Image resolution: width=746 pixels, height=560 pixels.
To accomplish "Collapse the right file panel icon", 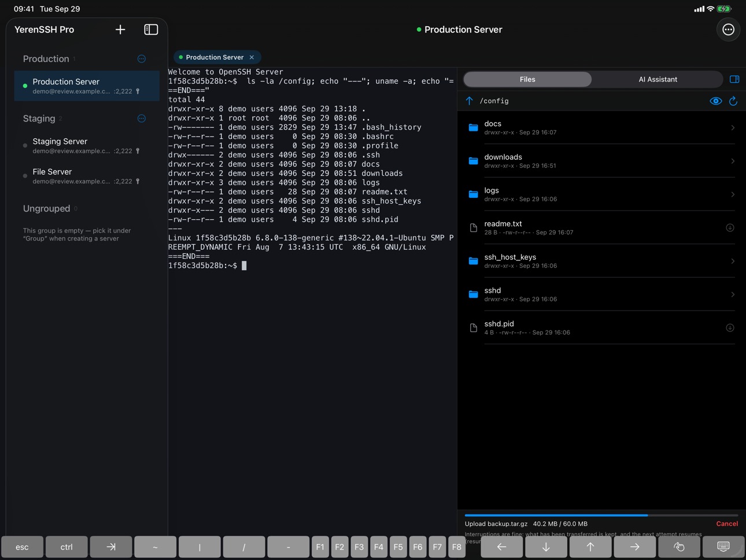I will [x=734, y=79].
